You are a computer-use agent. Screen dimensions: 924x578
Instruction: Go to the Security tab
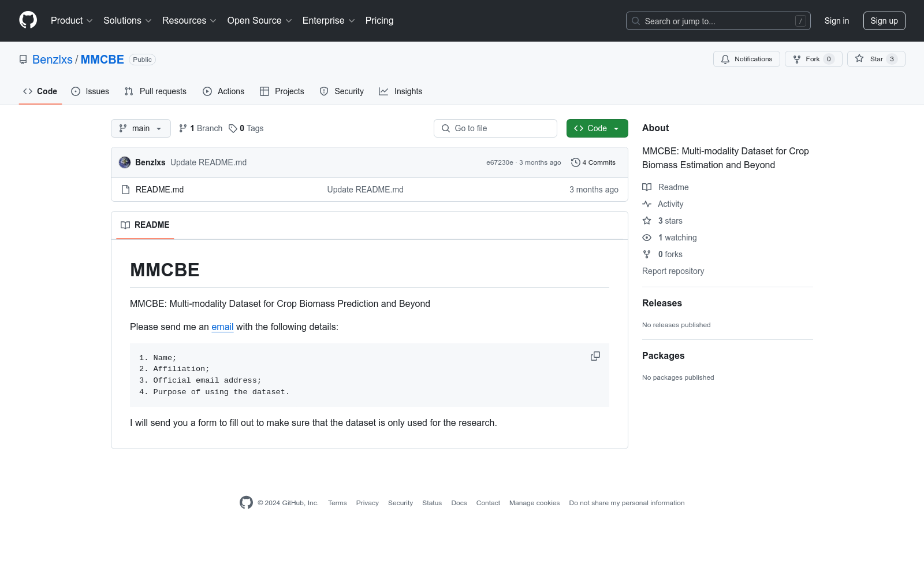click(342, 91)
